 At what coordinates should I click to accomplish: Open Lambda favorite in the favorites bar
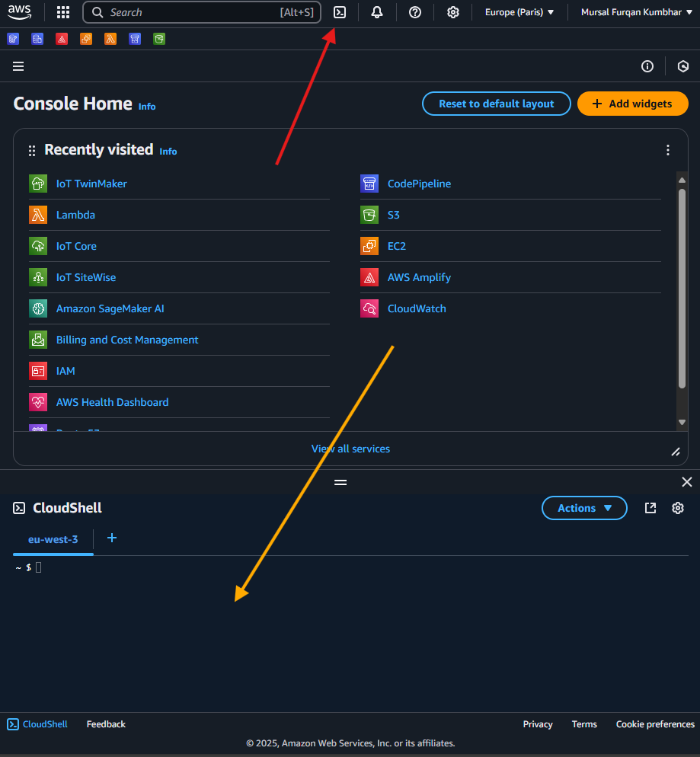pos(110,39)
